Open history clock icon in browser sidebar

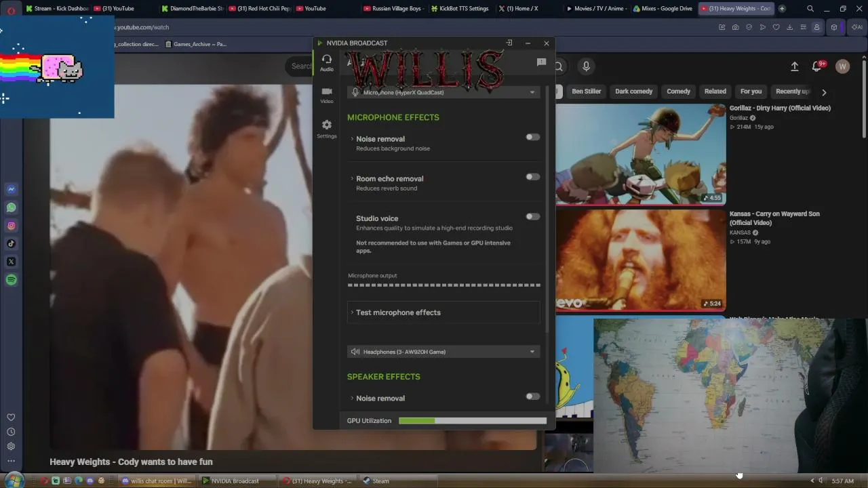point(11,432)
